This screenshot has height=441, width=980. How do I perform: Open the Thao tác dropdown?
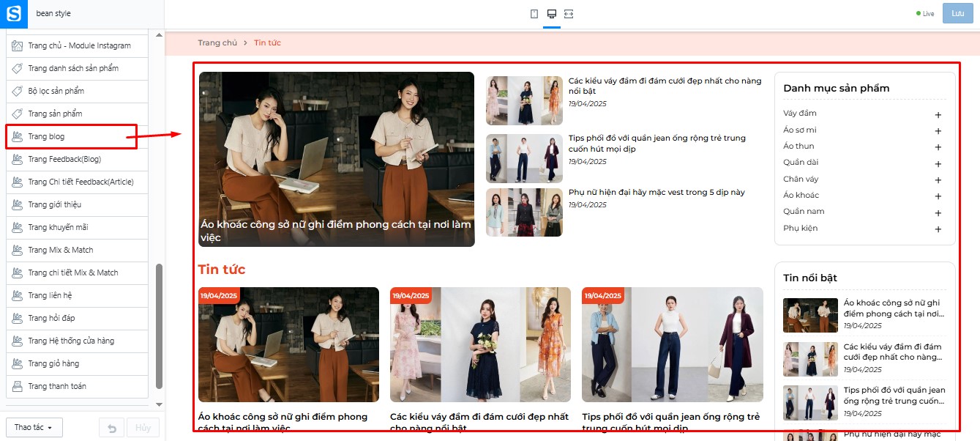coord(34,428)
